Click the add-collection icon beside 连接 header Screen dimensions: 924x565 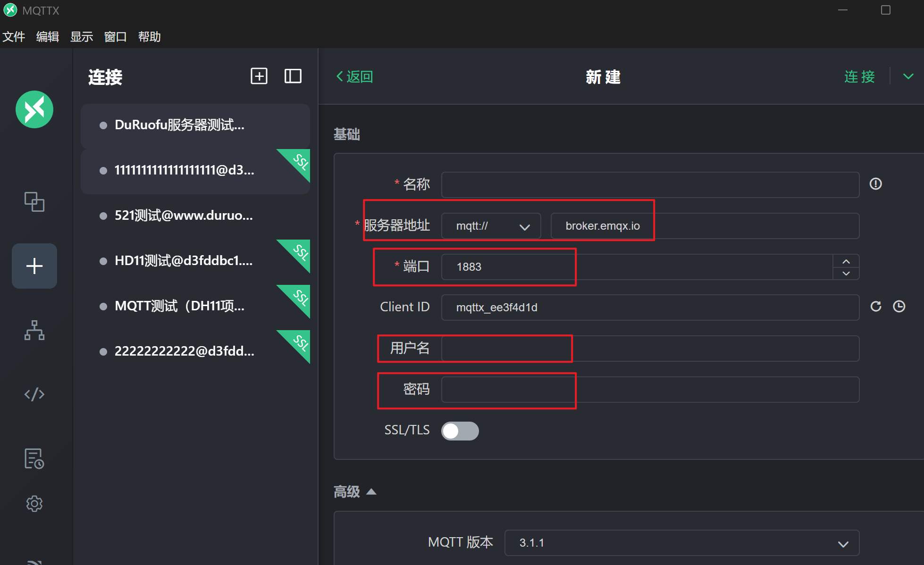(259, 76)
